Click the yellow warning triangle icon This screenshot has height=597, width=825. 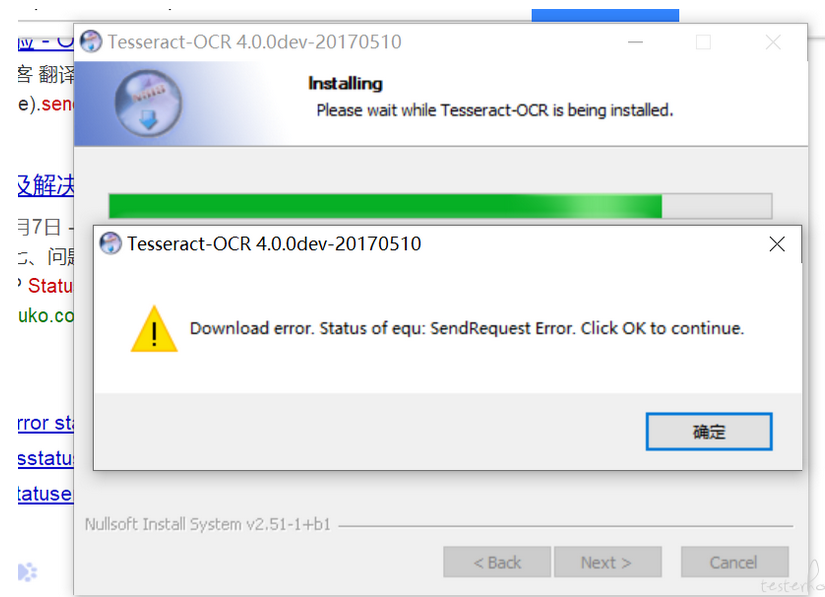(154, 329)
